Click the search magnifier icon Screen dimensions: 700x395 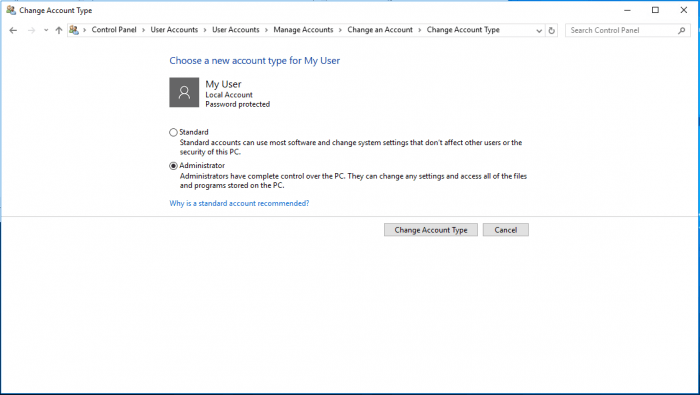(x=682, y=30)
